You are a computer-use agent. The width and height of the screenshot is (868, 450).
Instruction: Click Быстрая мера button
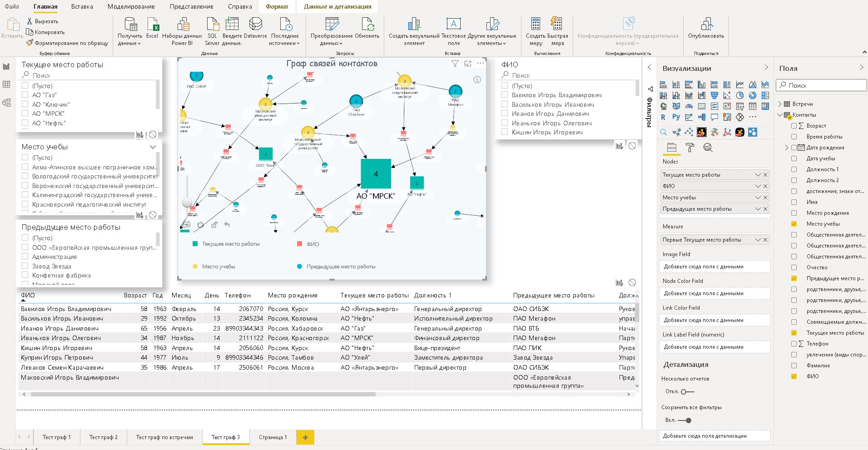pyautogui.click(x=558, y=31)
